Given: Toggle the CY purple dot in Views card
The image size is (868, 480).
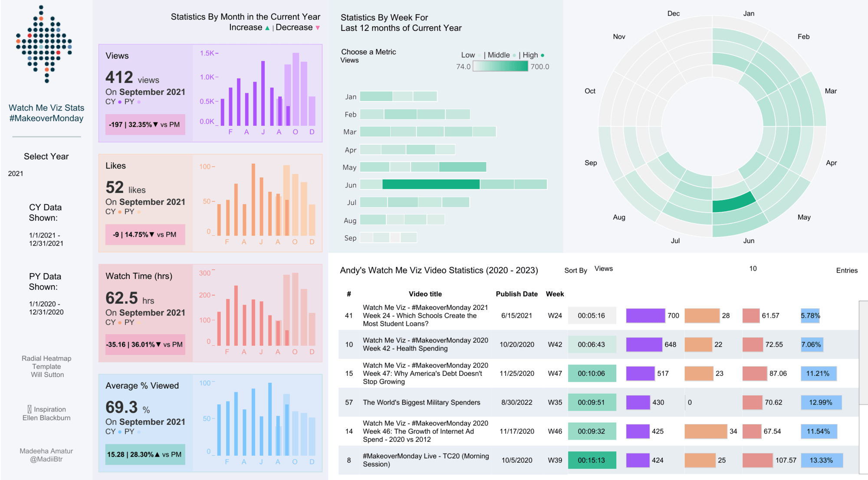Looking at the screenshot, I should tap(119, 101).
